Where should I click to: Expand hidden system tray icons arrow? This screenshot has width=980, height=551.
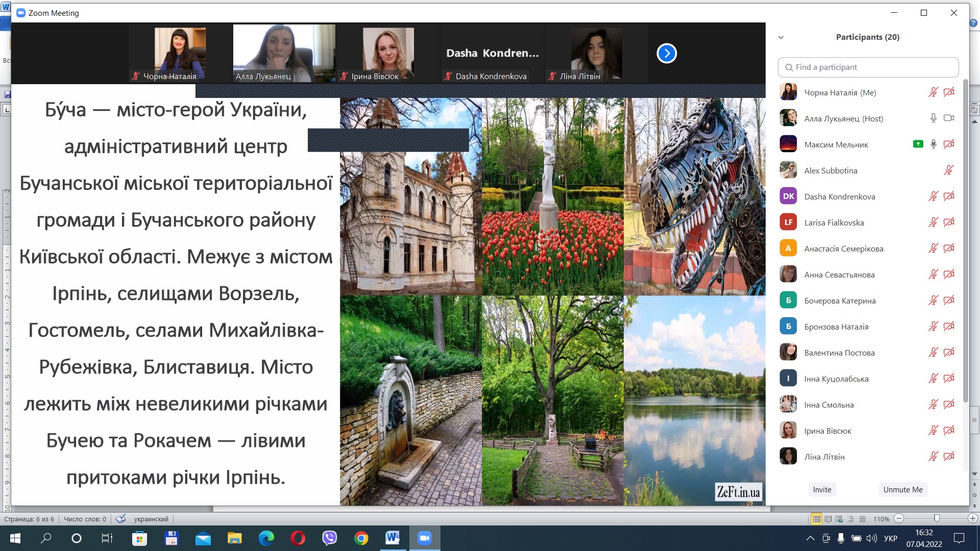pos(810,538)
